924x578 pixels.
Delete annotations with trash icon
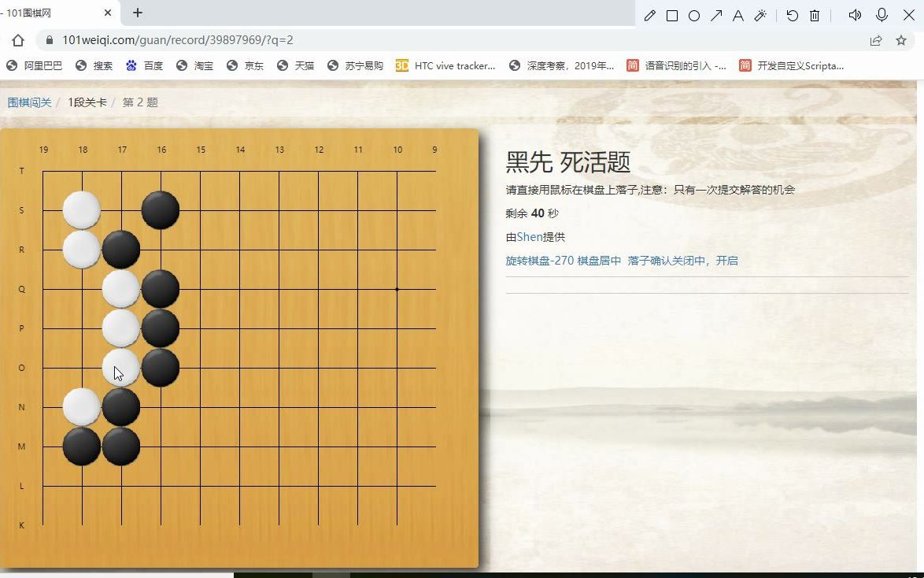point(815,16)
